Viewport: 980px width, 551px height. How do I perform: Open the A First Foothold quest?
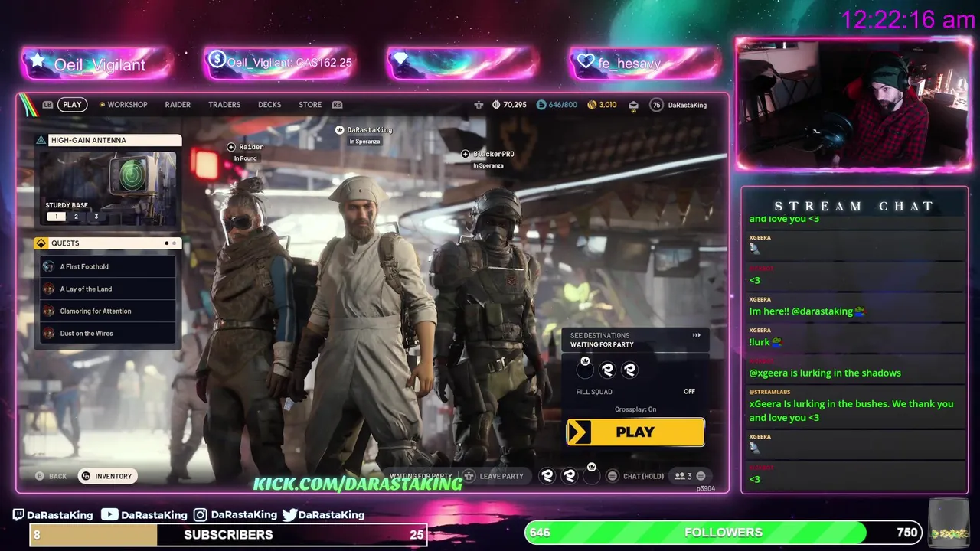click(108, 266)
